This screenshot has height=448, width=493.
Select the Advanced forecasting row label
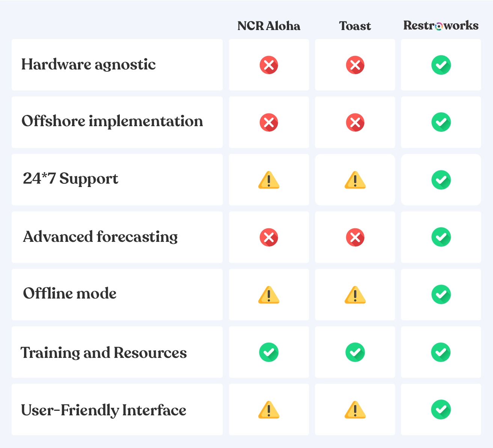(100, 237)
